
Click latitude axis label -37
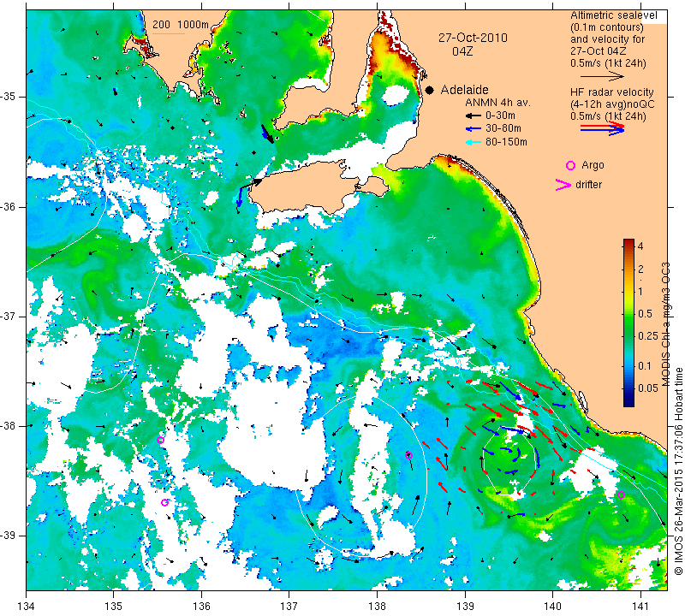pos(9,316)
